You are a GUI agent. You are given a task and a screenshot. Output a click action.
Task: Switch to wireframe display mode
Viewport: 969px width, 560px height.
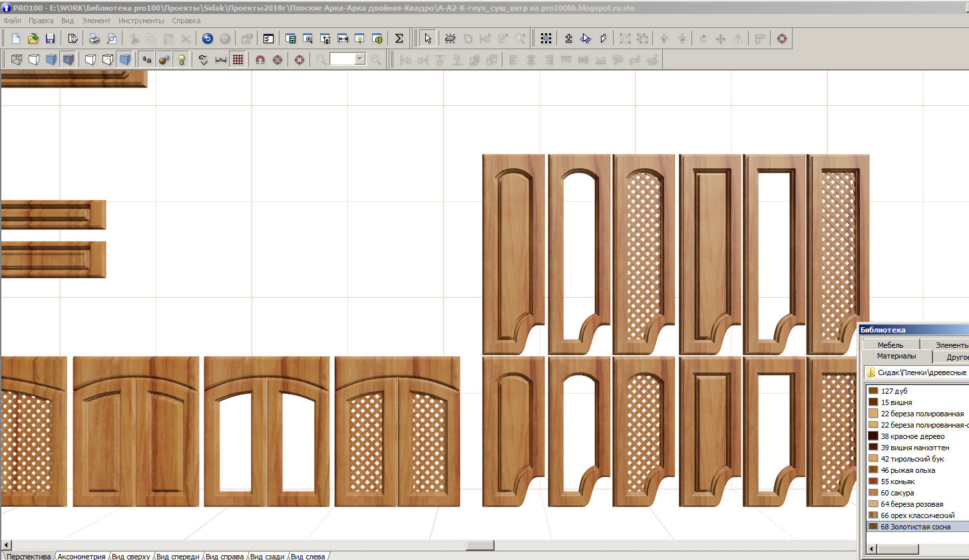click(17, 59)
